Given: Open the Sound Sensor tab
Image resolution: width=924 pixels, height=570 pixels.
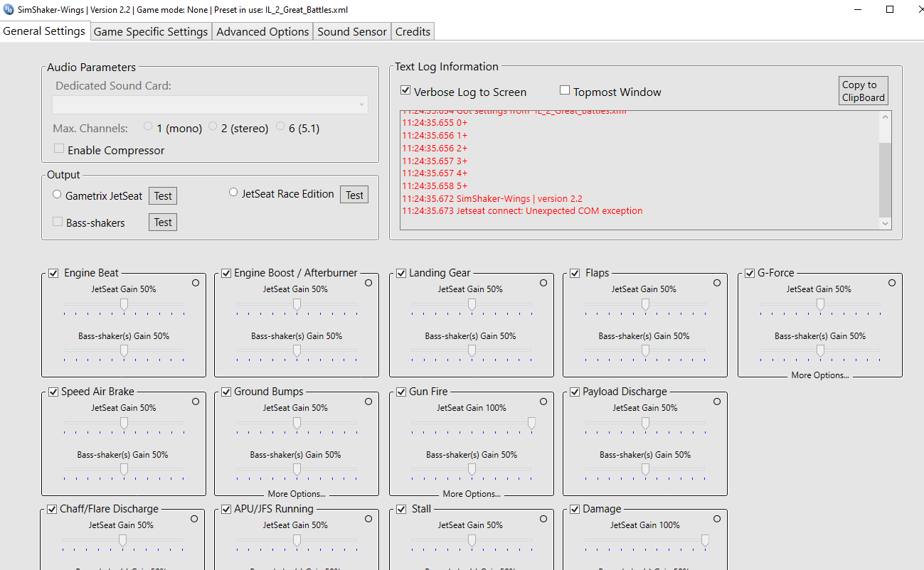Looking at the screenshot, I should (352, 31).
